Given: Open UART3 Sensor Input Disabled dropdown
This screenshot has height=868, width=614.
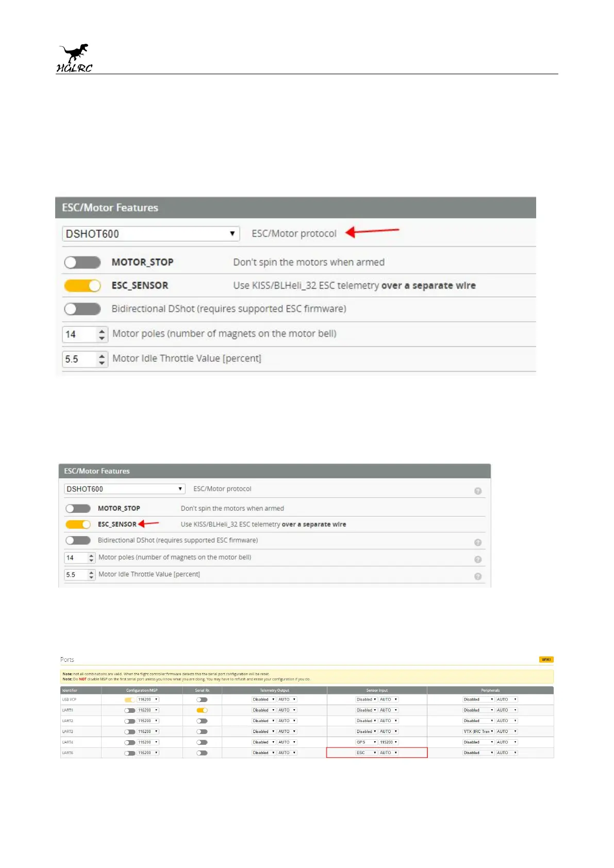Looking at the screenshot, I should pos(367,731).
